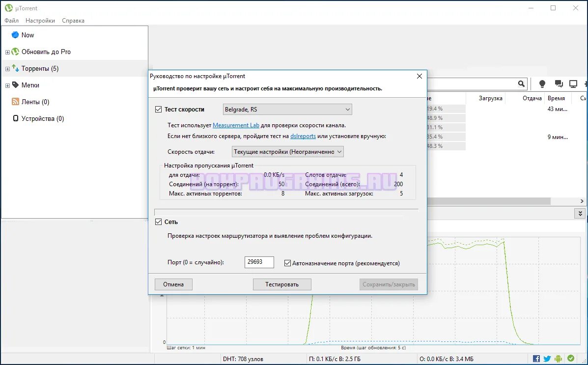Viewport: 588px width, 365px height.
Task: Click the port number field 29693
Action: 259,262
